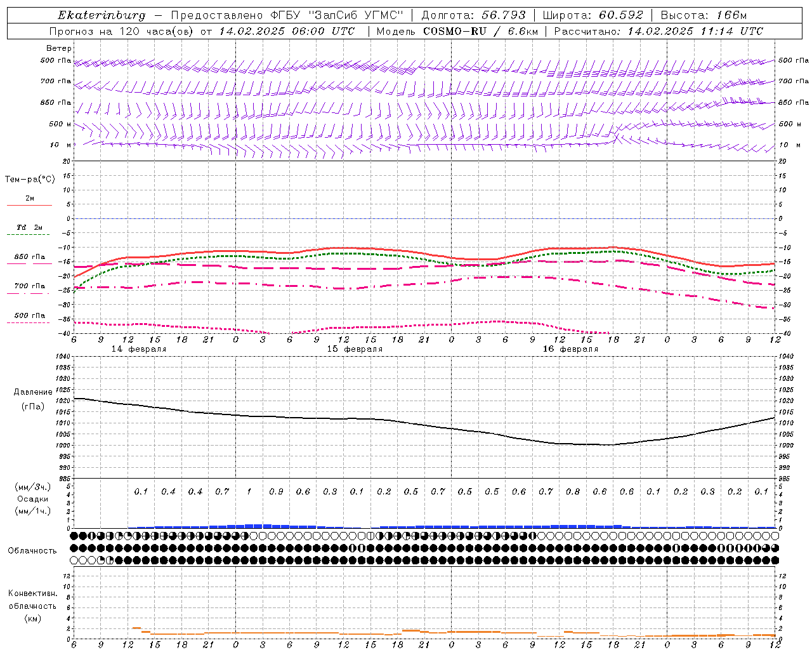Click the (гПа) unit under Давление
Screen dimensions: 812x650
33,406
